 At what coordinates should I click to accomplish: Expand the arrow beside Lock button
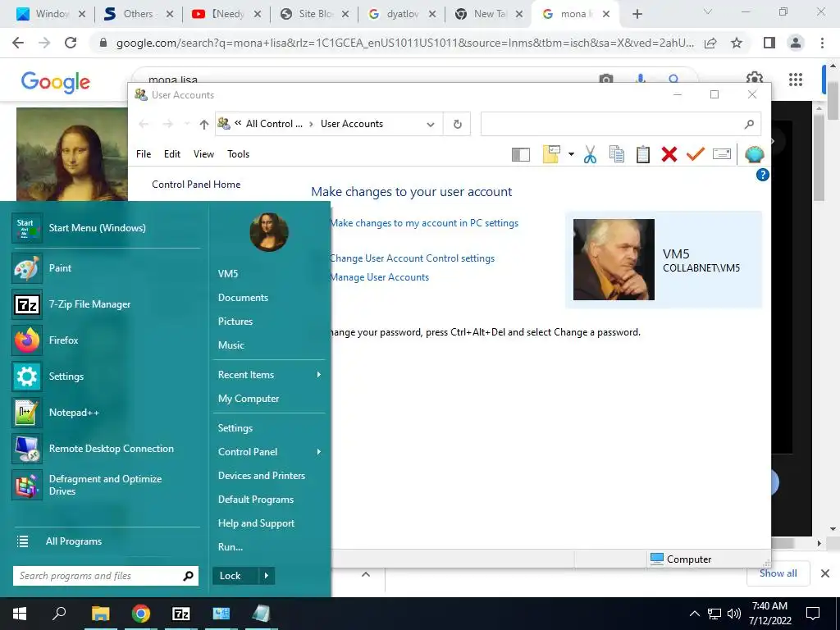click(267, 576)
